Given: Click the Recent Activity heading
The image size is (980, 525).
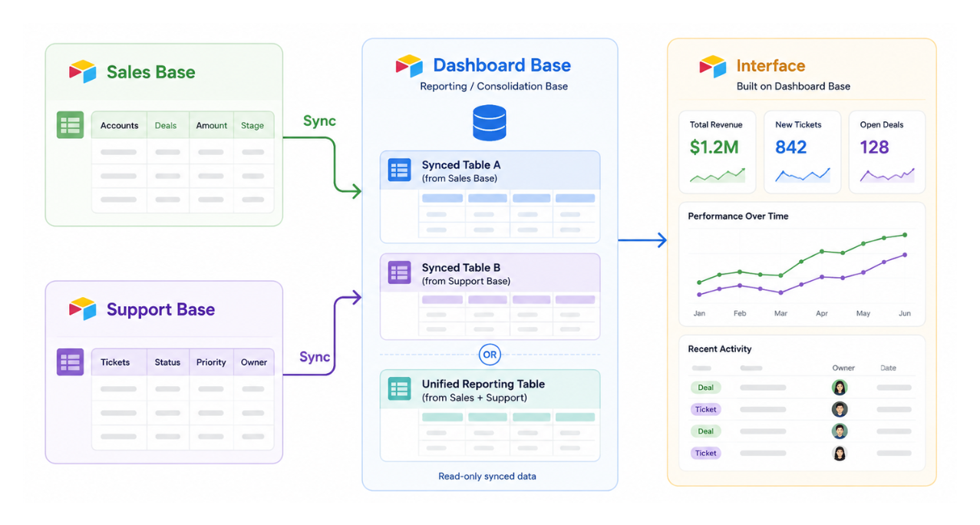Looking at the screenshot, I should click(x=720, y=348).
